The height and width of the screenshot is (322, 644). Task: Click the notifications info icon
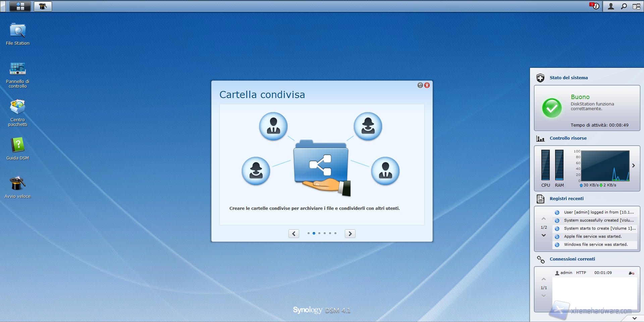[595, 6]
